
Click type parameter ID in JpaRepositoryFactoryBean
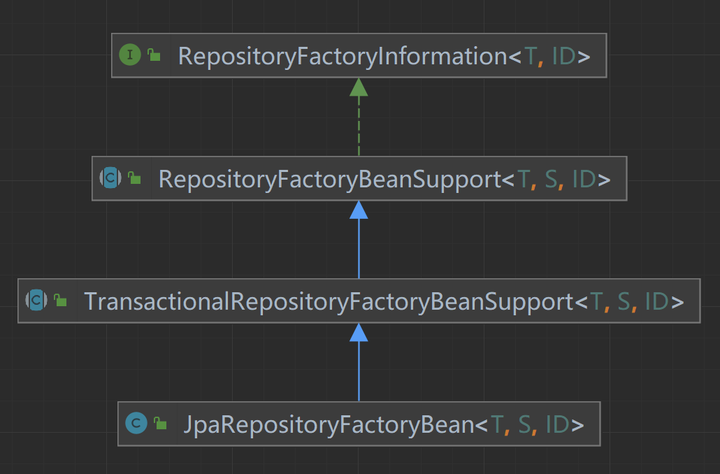pos(558,423)
